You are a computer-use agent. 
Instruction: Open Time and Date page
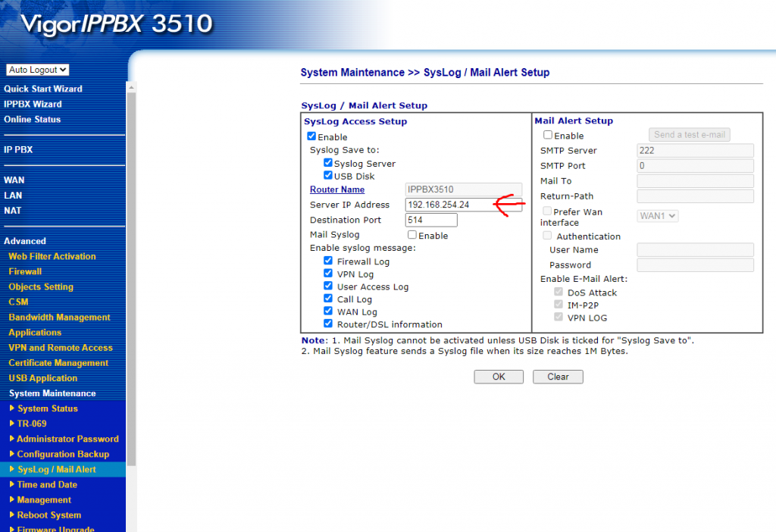[x=47, y=485]
